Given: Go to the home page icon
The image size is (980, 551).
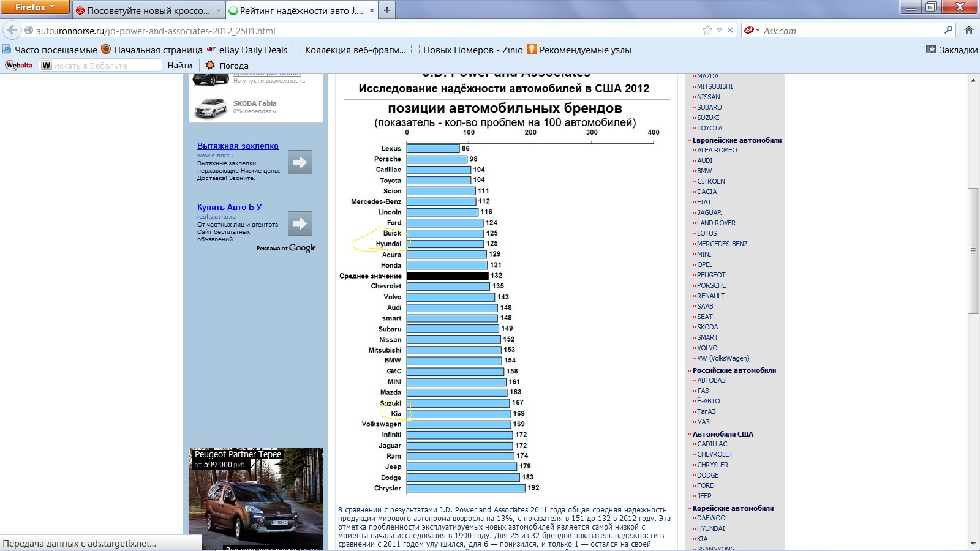Looking at the screenshot, I should [969, 30].
